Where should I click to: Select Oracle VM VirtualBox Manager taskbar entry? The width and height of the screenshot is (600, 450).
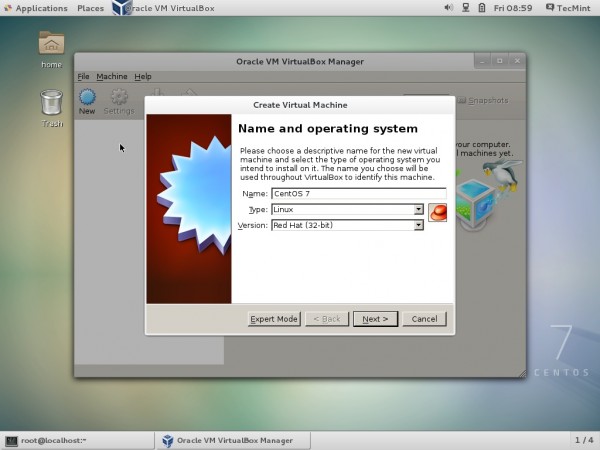[x=233, y=440]
